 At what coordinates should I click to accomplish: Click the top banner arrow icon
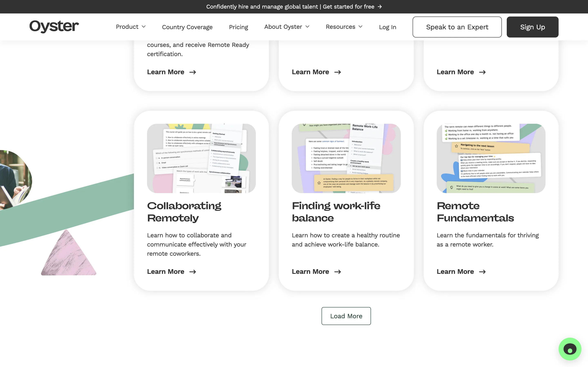[x=380, y=7]
